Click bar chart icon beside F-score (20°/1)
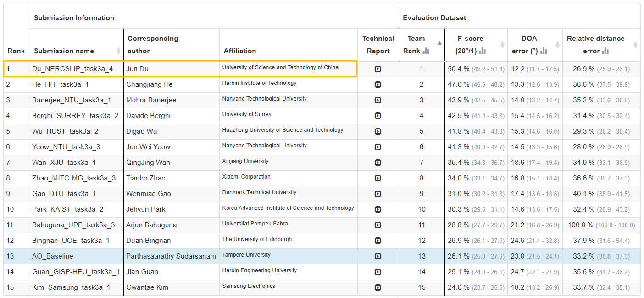Viewport: 644px width, 298px height. (x=483, y=51)
